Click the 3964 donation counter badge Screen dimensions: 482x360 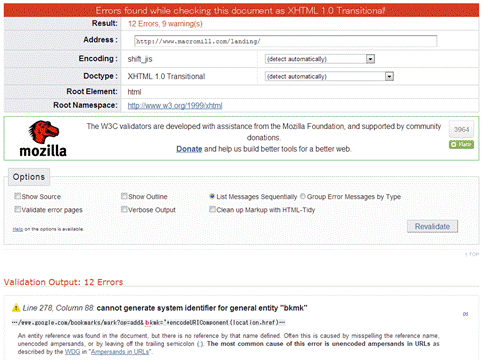(x=461, y=129)
